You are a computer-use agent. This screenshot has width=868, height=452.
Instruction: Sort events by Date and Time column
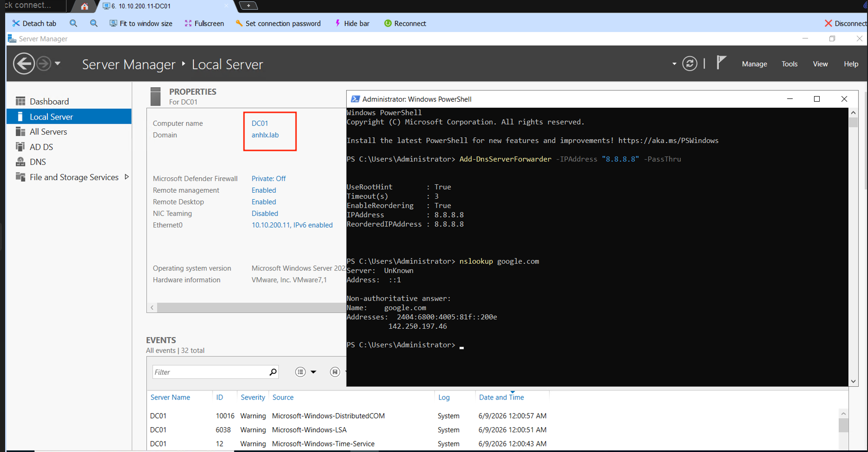tap(502, 397)
